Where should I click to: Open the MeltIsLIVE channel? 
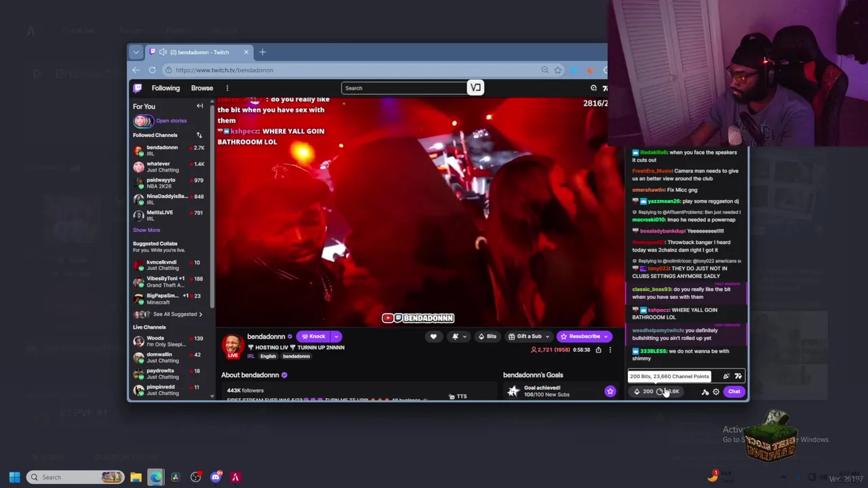pyautogui.click(x=169, y=216)
